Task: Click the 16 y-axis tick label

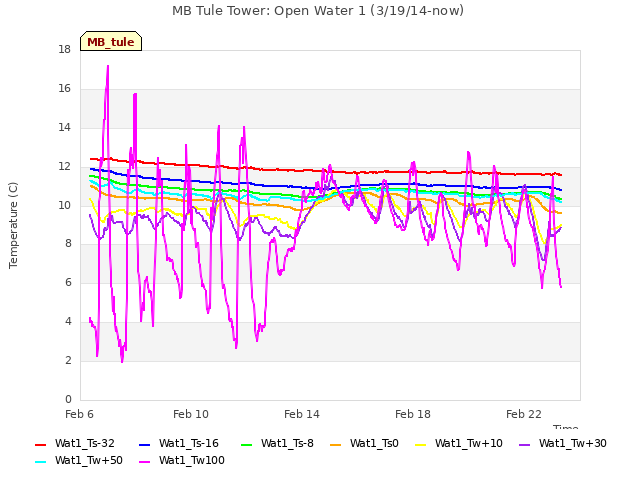Action: point(64,89)
